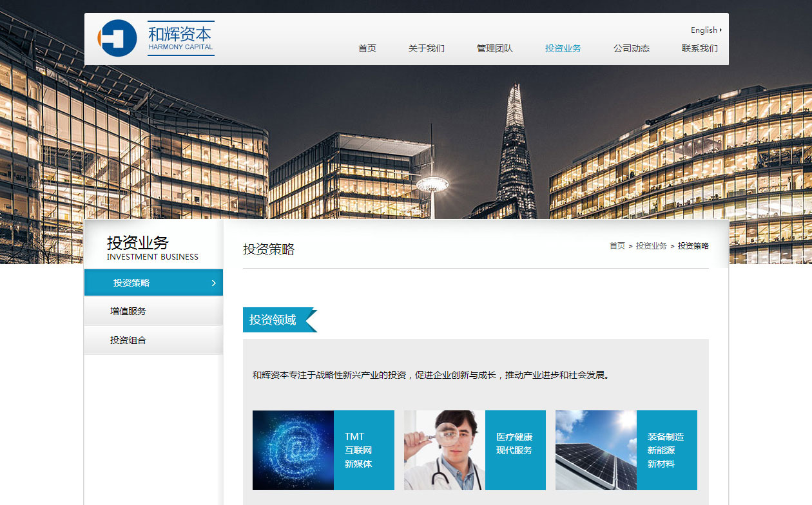The height and width of the screenshot is (505, 812).
Task: Click doctor with magnifying glass thumbnail
Action: pyautogui.click(x=445, y=450)
